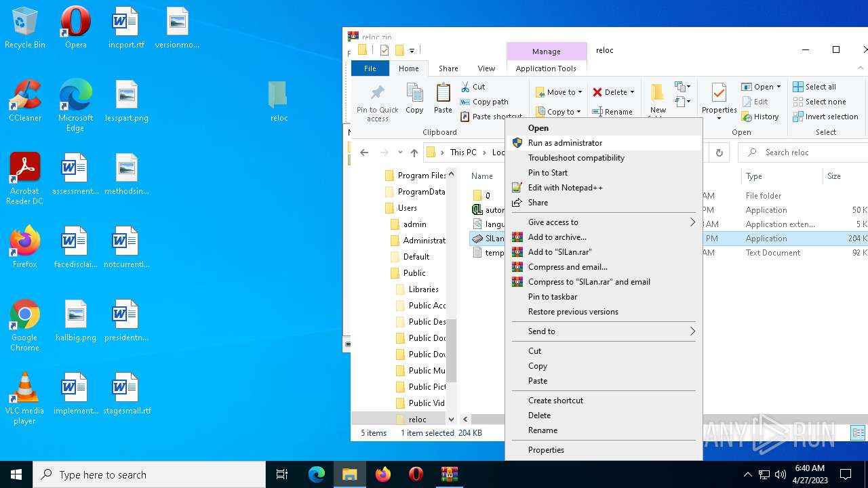
Task: Switch to Share ribbon tab
Action: (448, 68)
